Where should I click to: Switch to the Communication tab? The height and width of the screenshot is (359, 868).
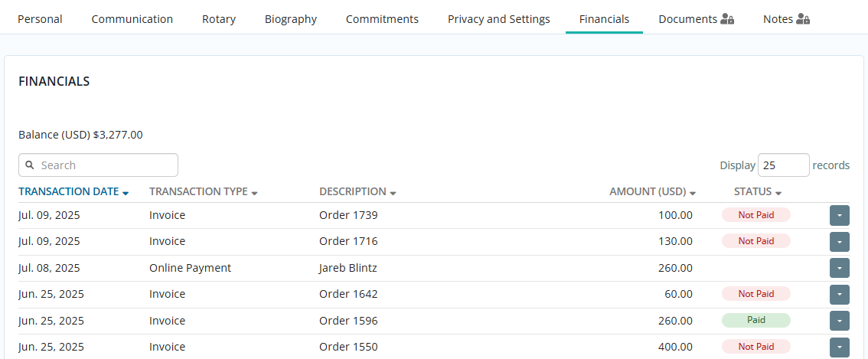[x=132, y=19]
